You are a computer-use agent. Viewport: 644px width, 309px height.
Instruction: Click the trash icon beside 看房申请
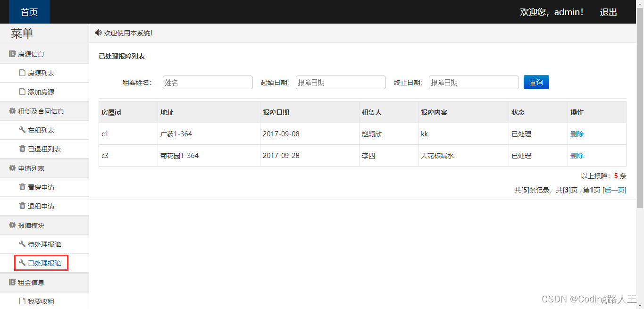click(x=22, y=187)
